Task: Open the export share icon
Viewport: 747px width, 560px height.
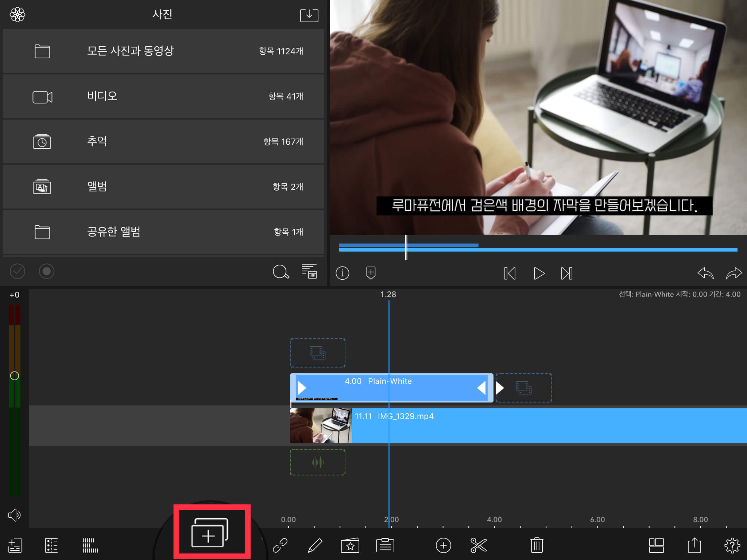Action: (694, 545)
